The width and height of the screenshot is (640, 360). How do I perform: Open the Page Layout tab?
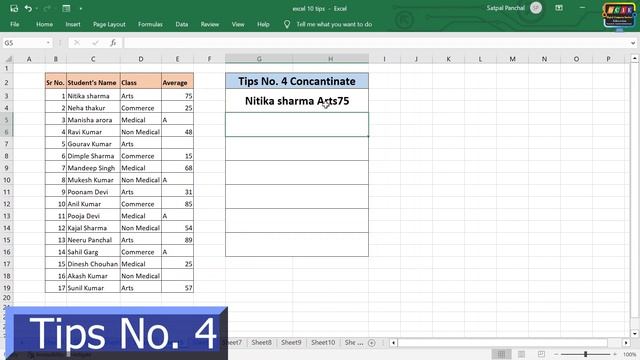[x=109, y=24]
